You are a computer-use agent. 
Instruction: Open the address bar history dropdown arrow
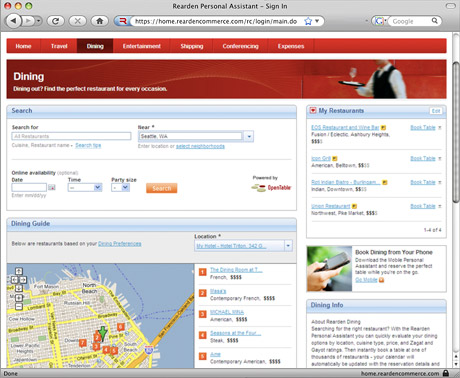click(317, 21)
